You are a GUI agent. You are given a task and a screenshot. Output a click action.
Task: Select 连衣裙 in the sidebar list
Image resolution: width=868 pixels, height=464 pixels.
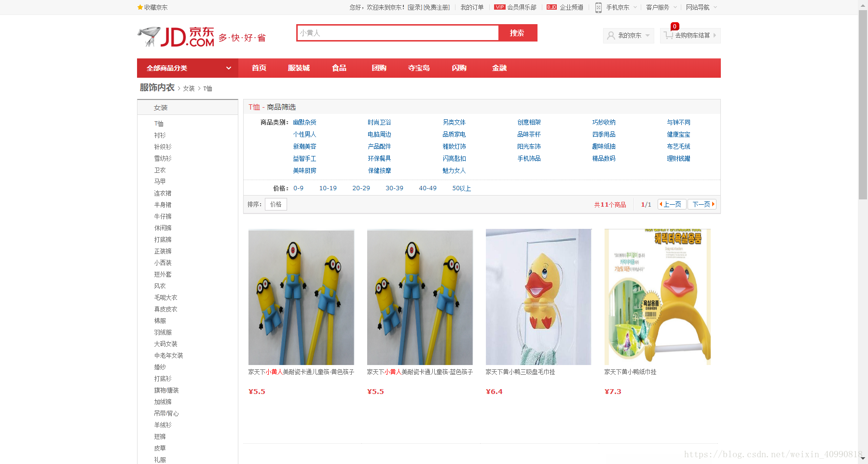point(163,193)
